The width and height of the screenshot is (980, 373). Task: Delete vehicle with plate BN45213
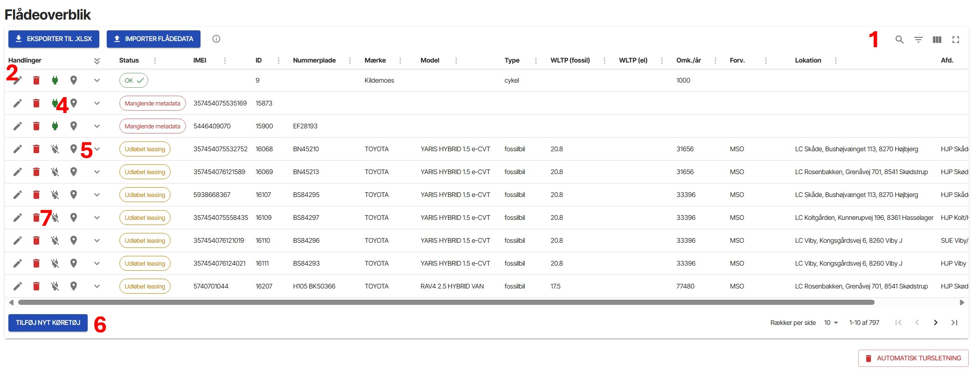(x=36, y=172)
